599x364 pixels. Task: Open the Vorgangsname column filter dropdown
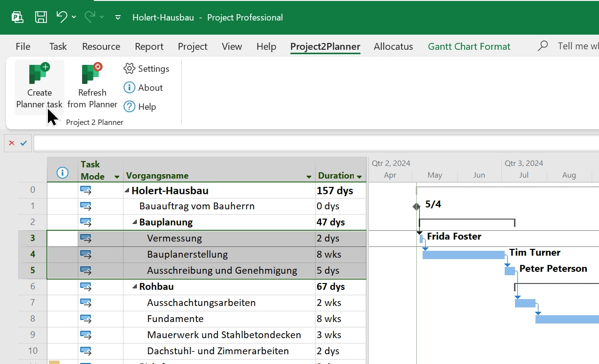pos(309,177)
